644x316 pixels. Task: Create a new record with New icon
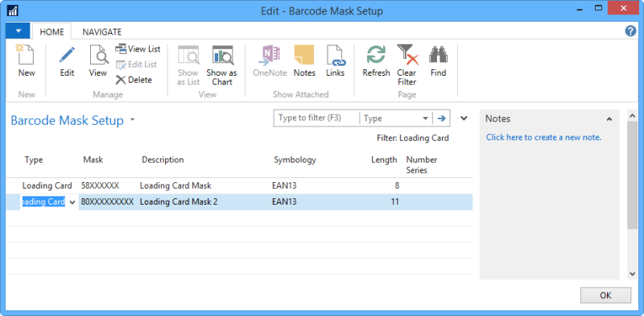click(27, 55)
